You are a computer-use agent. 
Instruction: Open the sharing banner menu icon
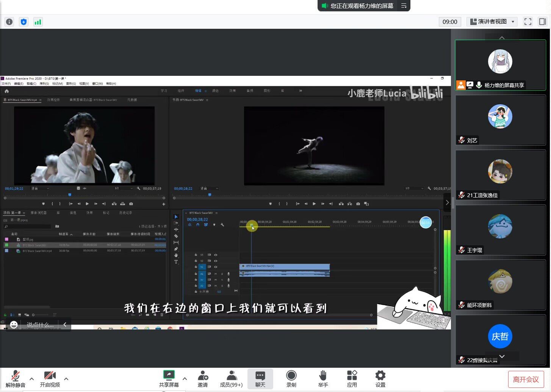pyautogui.click(x=404, y=6)
